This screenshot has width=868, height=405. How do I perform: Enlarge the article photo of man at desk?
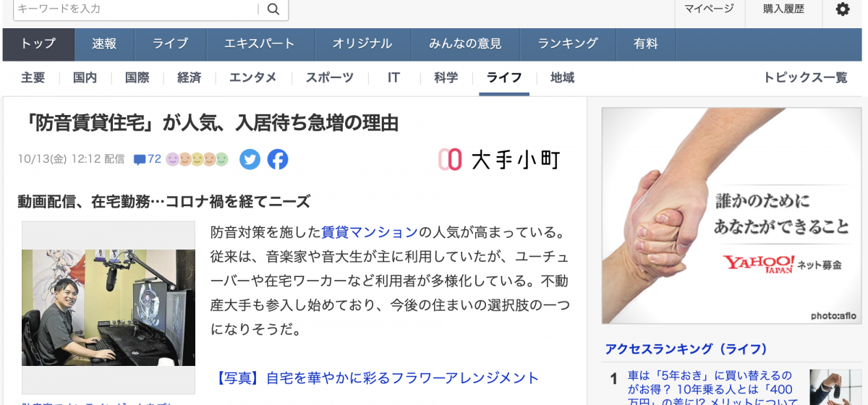point(109,307)
